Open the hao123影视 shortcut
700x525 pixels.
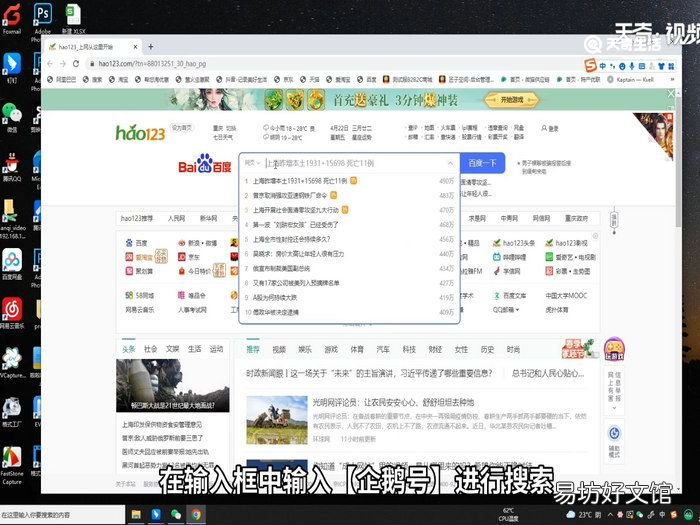pyautogui.click(x=566, y=243)
